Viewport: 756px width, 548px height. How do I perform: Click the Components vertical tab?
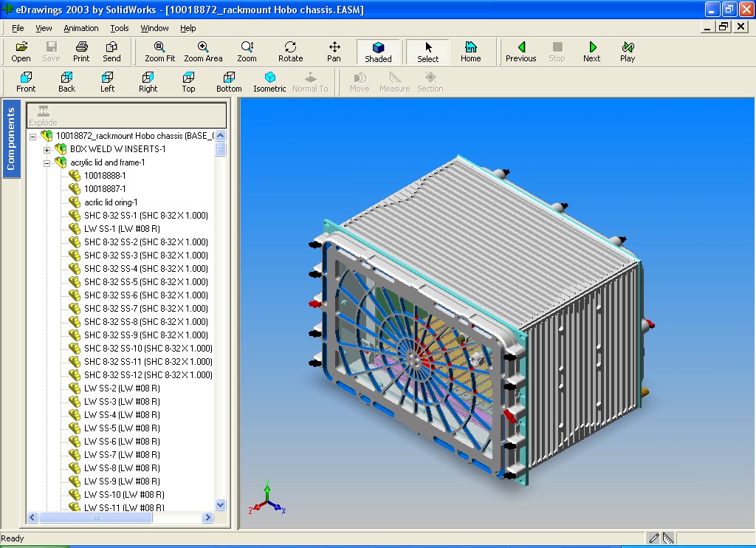coord(11,139)
